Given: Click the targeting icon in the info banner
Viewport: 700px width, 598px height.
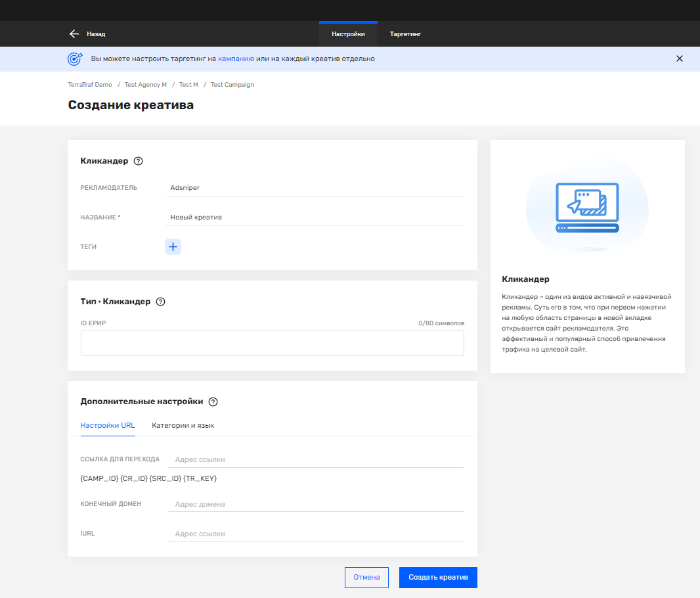Looking at the screenshot, I should pyautogui.click(x=75, y=59).
